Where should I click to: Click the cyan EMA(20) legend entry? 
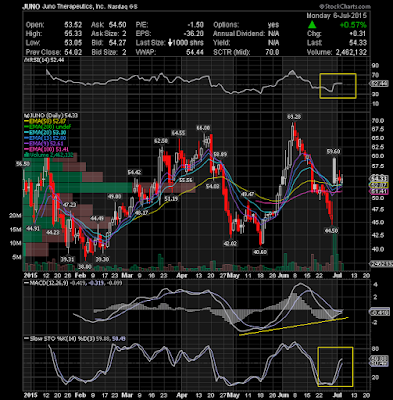click(x=45, y=132)
